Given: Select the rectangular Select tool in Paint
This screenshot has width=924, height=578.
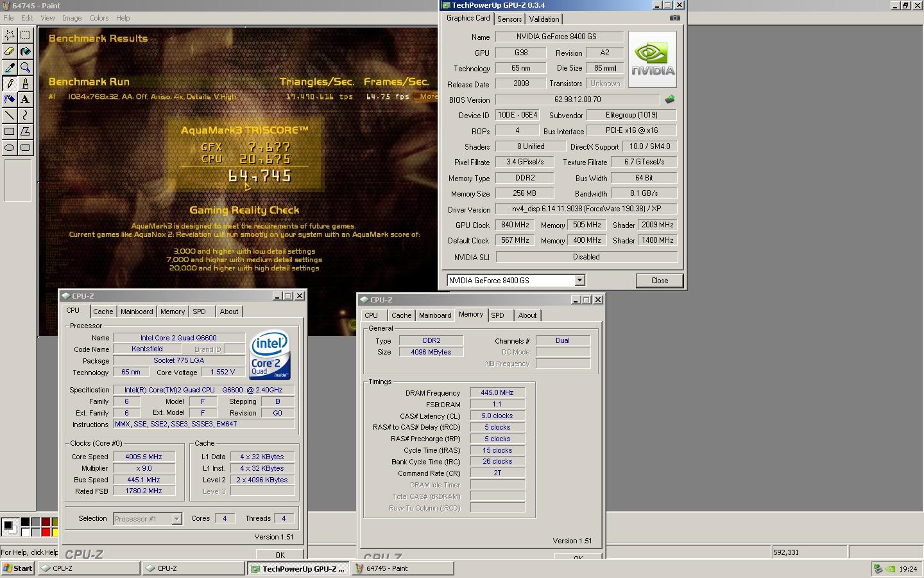Looking at the screenshot, I should pyautogui.click(x=26, y=35).
